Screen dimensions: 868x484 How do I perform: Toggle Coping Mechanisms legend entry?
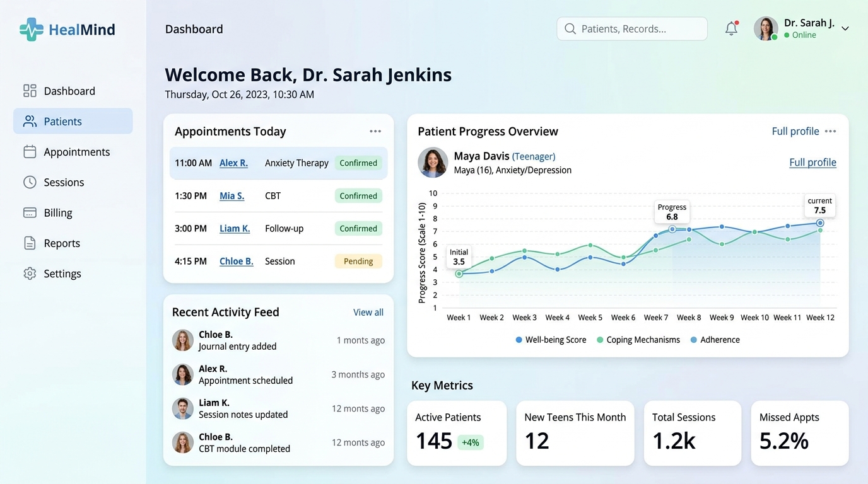coord(638,340)
